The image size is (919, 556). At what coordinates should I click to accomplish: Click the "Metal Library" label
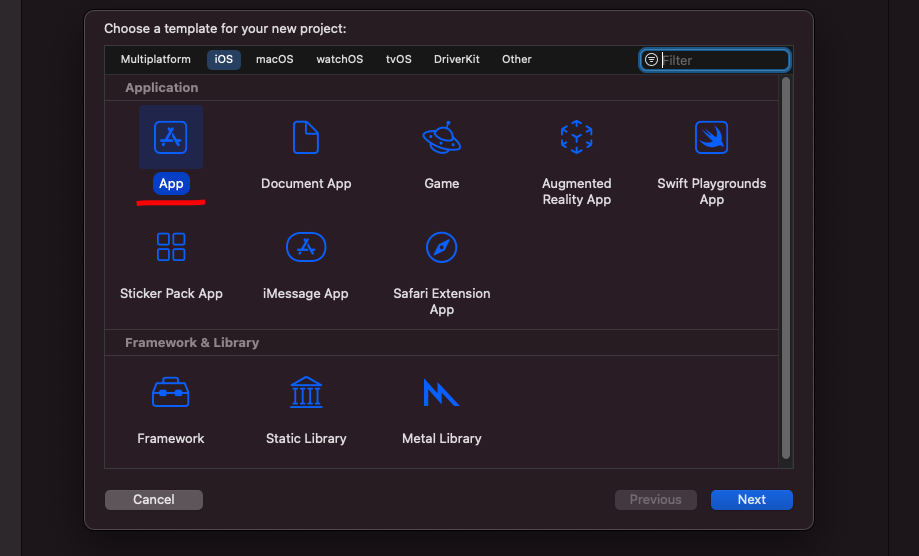(441, 438)
